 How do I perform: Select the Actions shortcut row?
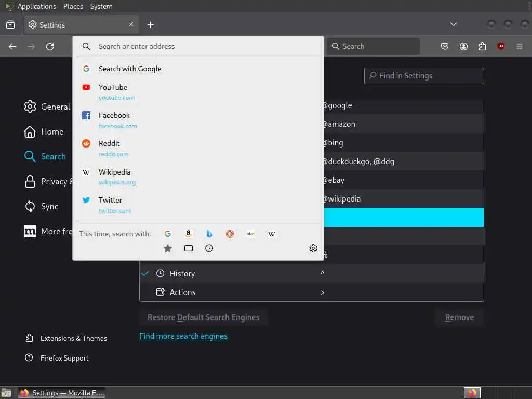click(312, 292)
